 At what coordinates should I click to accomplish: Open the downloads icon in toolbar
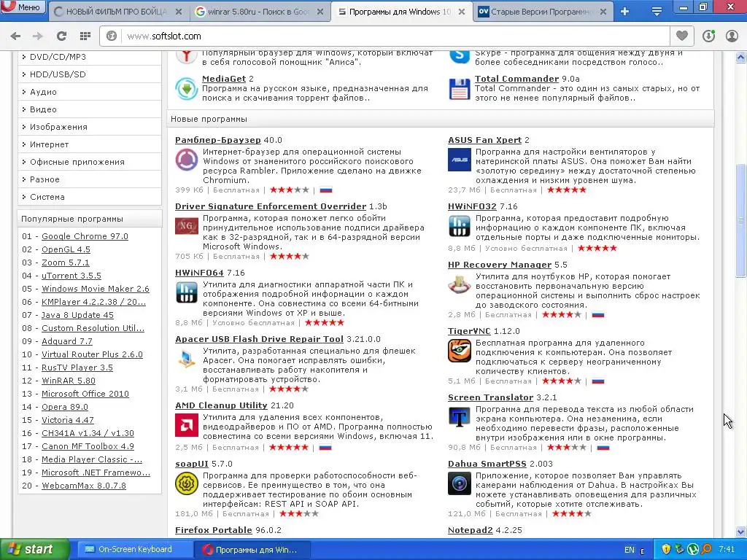click(708, 36)
